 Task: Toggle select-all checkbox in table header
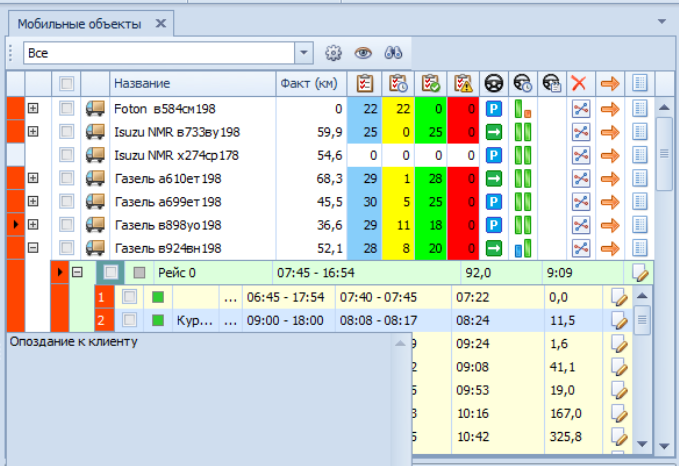click(67, 84)
